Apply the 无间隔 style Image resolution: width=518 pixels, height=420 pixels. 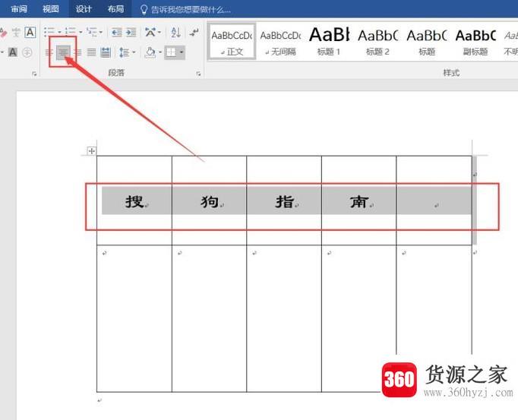(280, 42)
